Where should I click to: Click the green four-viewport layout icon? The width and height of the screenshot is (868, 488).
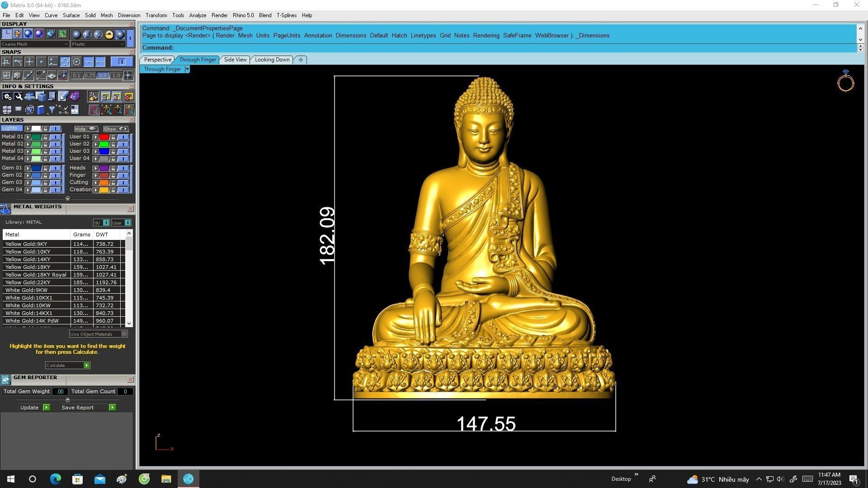[x=62, y=34]
